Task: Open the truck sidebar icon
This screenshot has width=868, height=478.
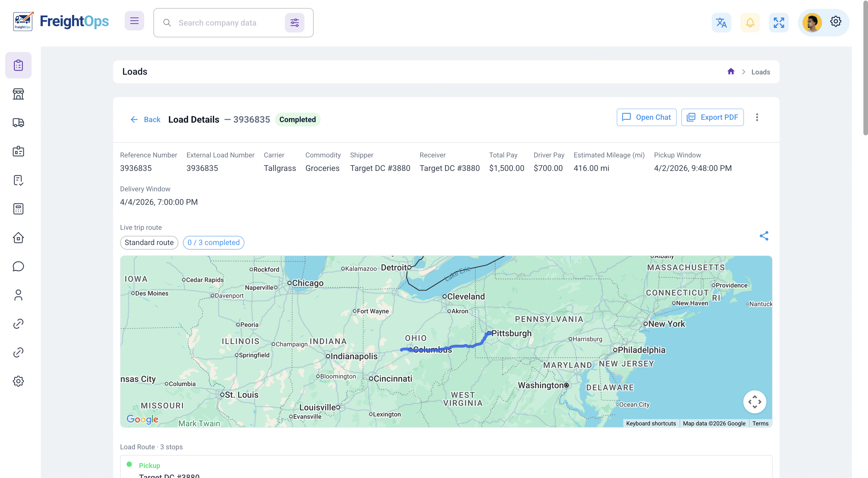Action: pyautogui.click(x=18, y=123)
